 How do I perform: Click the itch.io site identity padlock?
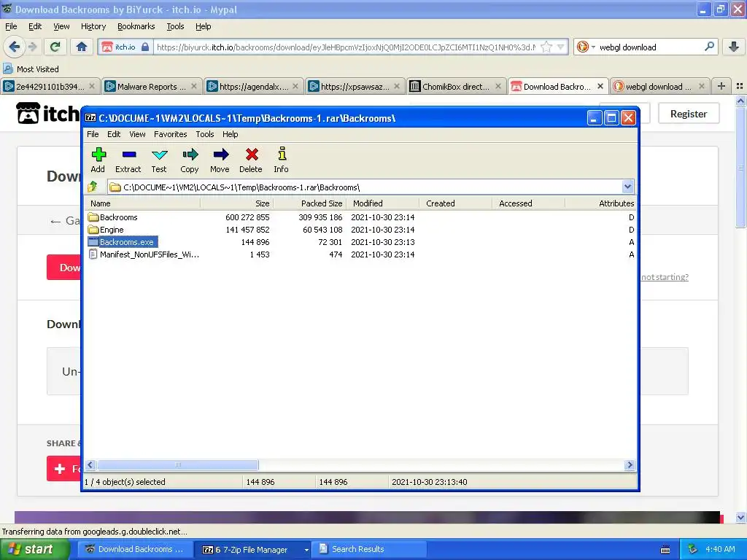click(x=145, y=47)
